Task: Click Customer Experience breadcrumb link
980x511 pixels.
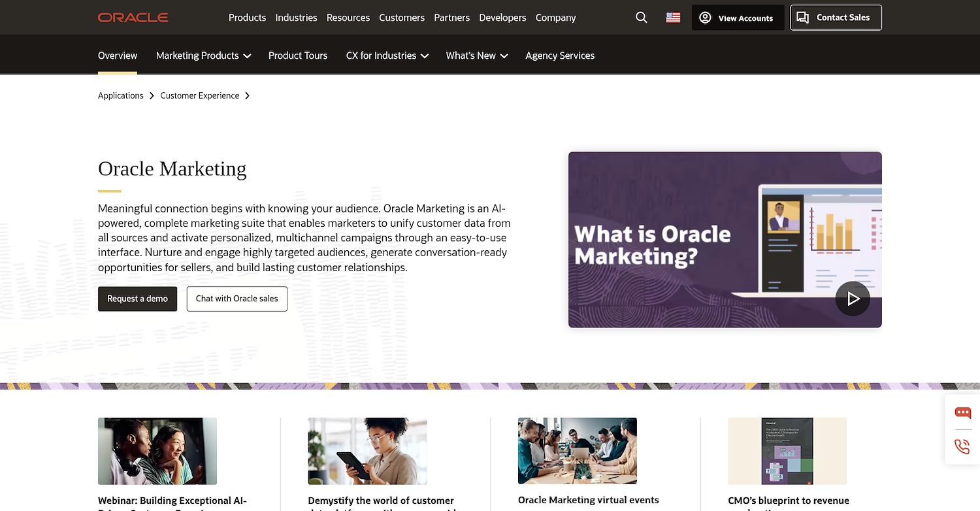Action: 200,95
